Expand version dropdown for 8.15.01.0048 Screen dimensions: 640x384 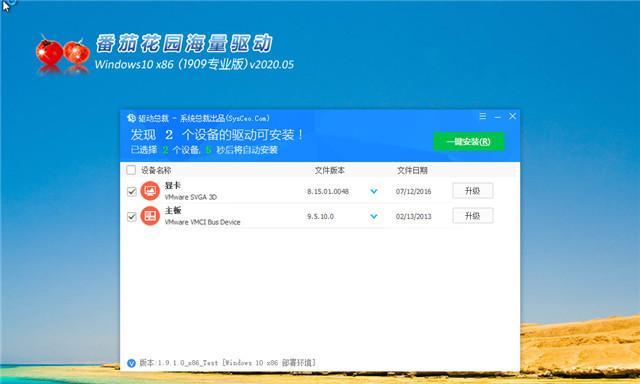(373, 191)
